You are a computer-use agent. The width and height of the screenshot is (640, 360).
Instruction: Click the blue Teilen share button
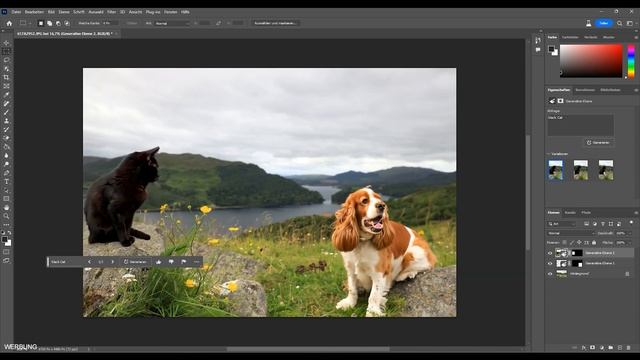604,23
